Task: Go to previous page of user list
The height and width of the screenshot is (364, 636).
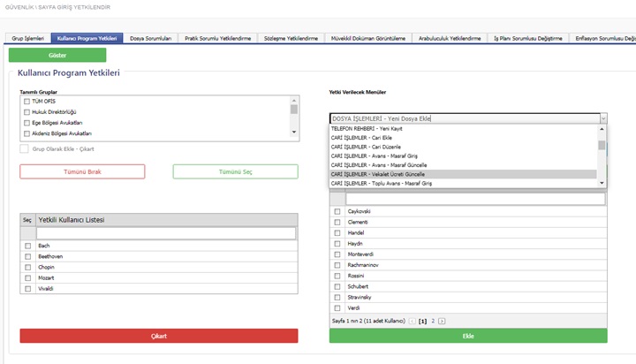Action: 412,321
